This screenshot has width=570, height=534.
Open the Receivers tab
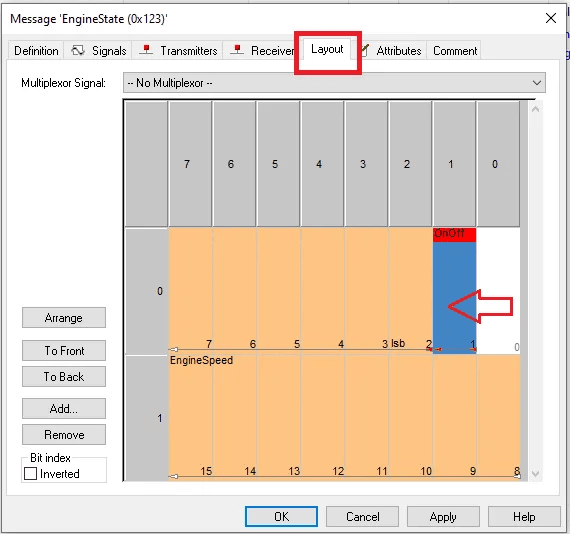(262, 51)
